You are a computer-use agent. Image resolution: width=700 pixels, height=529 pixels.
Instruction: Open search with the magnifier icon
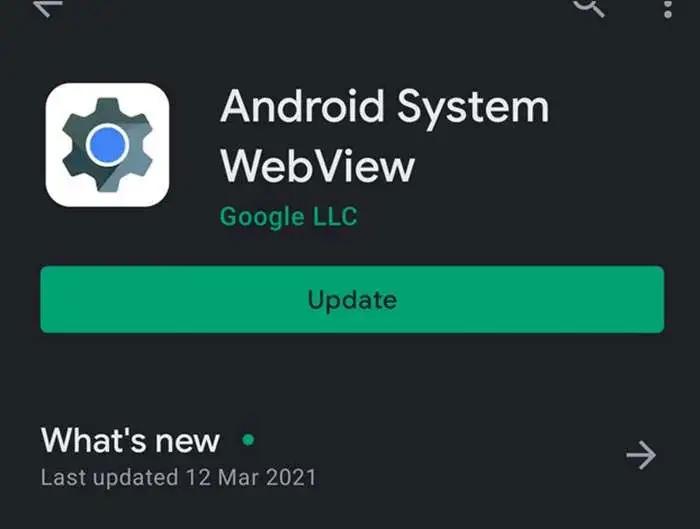[x=589, y=7]
